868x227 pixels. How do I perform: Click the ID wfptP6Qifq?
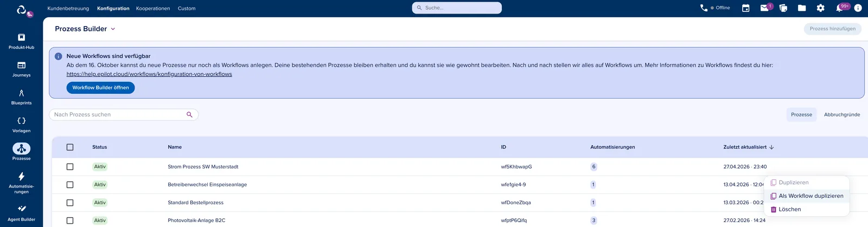point(514,220)
